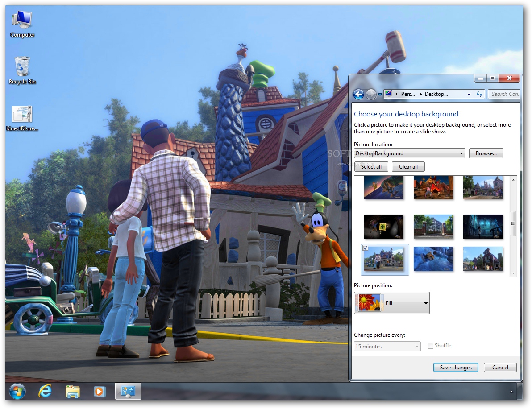
Task: Open the Recycle Bin icon
Action: point(22,70)
